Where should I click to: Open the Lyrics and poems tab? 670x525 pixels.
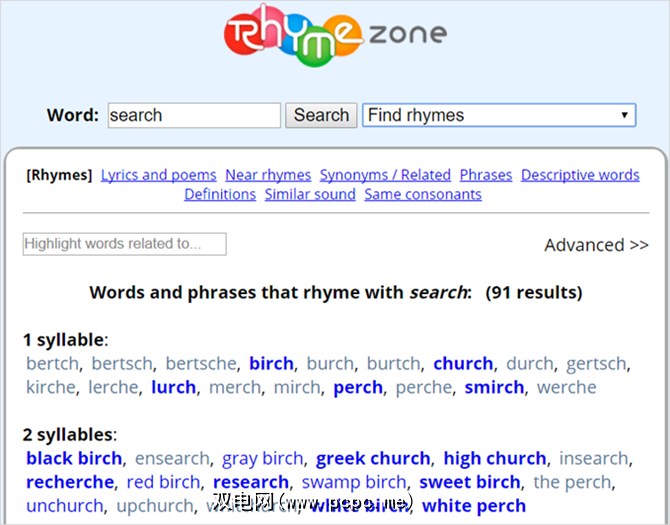tap(158, 175)
